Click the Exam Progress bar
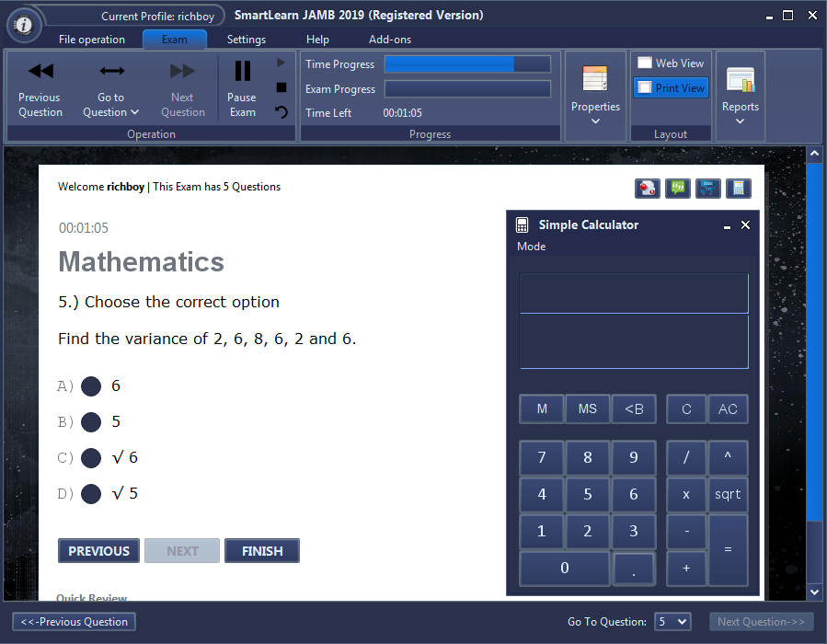This screenshot has height=644, width=827. point(467,88)
